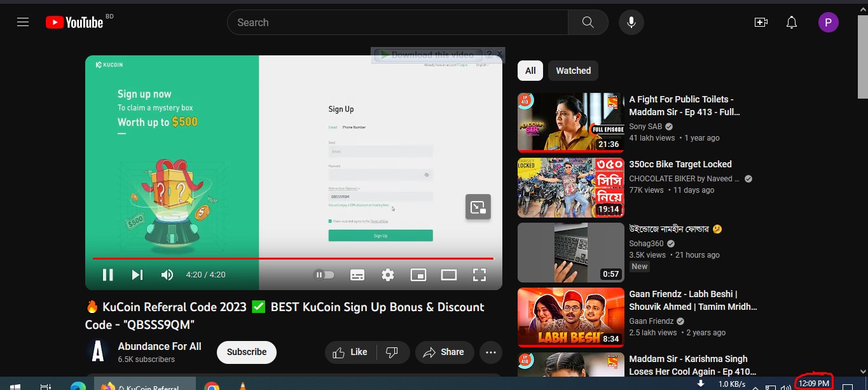Toggle subtitles/closed captions
868x390 pixels.
pos(357,275)
